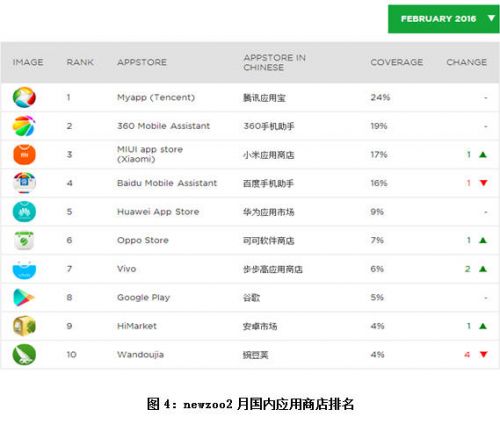Viewport: 500px width, 424px height.
Task: Click the APPSTORE IN CHINESE header
Action: click(x=275, y=62)
